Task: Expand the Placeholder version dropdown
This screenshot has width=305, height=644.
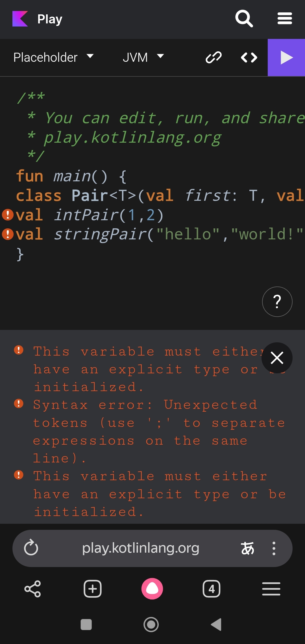Action: tap(53, 57)
